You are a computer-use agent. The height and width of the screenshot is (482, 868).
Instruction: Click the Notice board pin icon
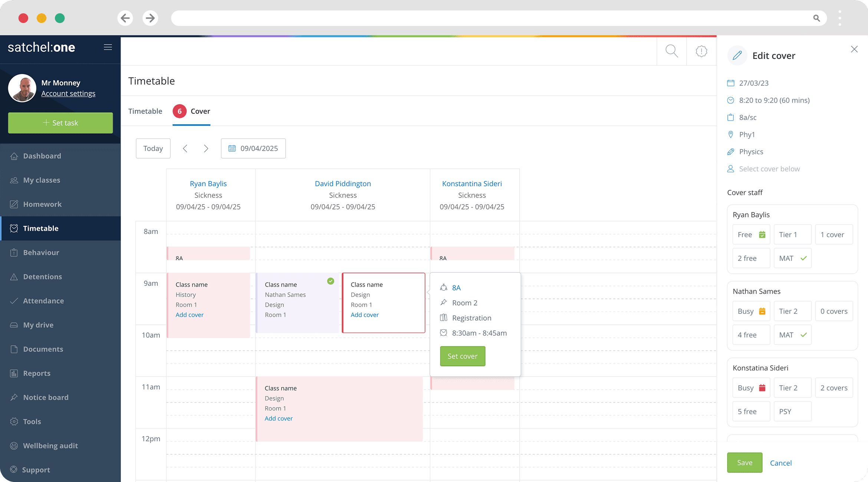tap(14, 397)
